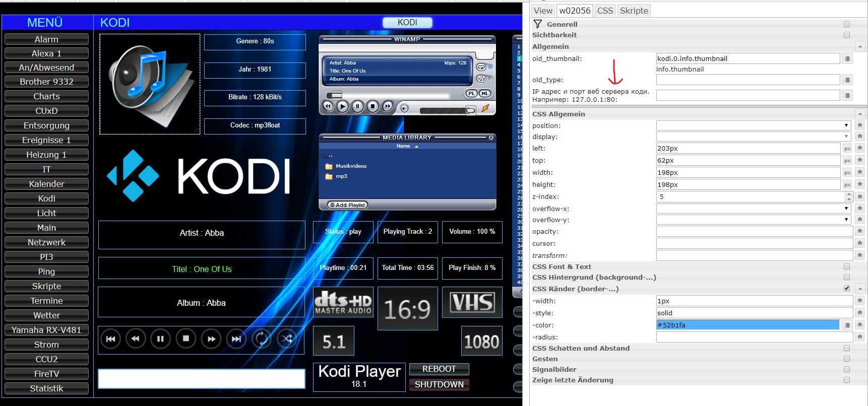Open the overflow-y dropdown
Image resolution: width=868 pixels, height=406 pixels.
coord(754,220)
